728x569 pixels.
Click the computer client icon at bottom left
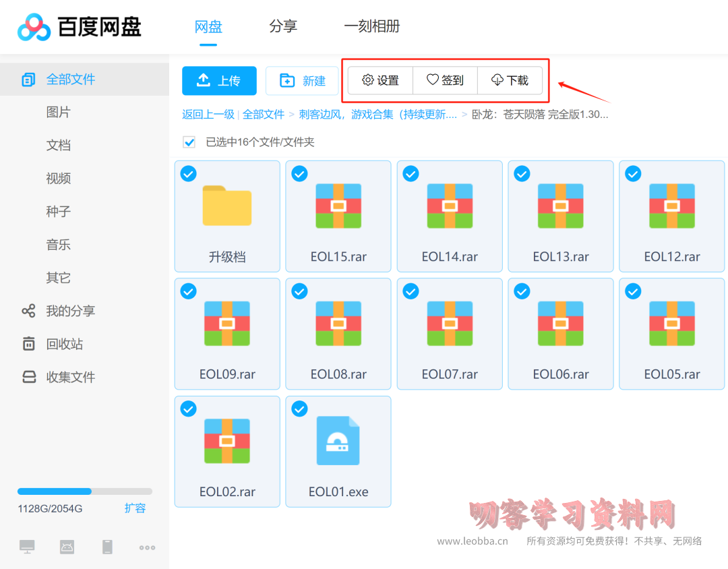(27, 547)
